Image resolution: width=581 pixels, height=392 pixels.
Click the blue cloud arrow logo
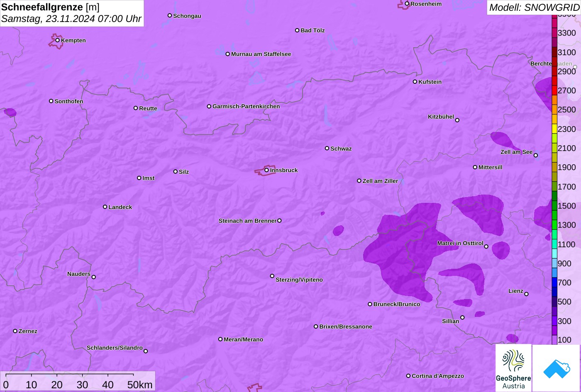tap(557, 368)
